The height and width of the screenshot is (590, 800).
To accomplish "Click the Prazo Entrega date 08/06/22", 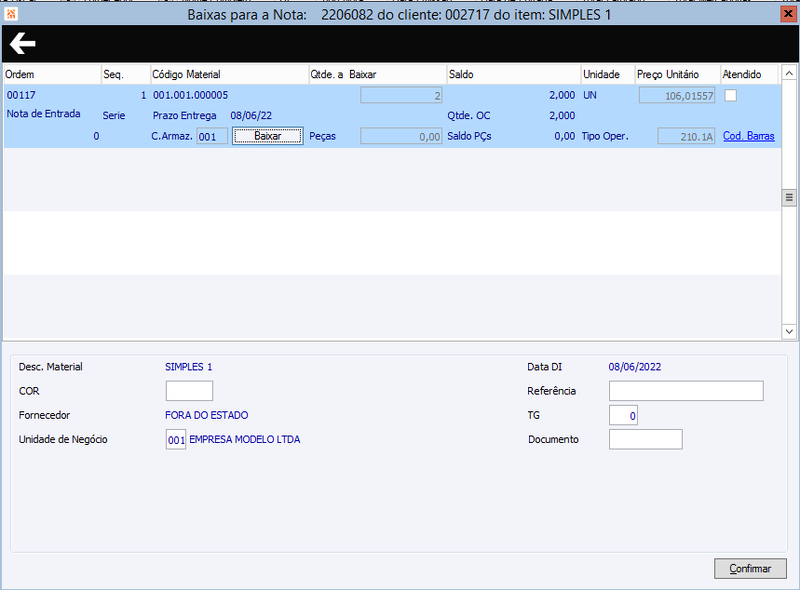I will pos(251,116).
